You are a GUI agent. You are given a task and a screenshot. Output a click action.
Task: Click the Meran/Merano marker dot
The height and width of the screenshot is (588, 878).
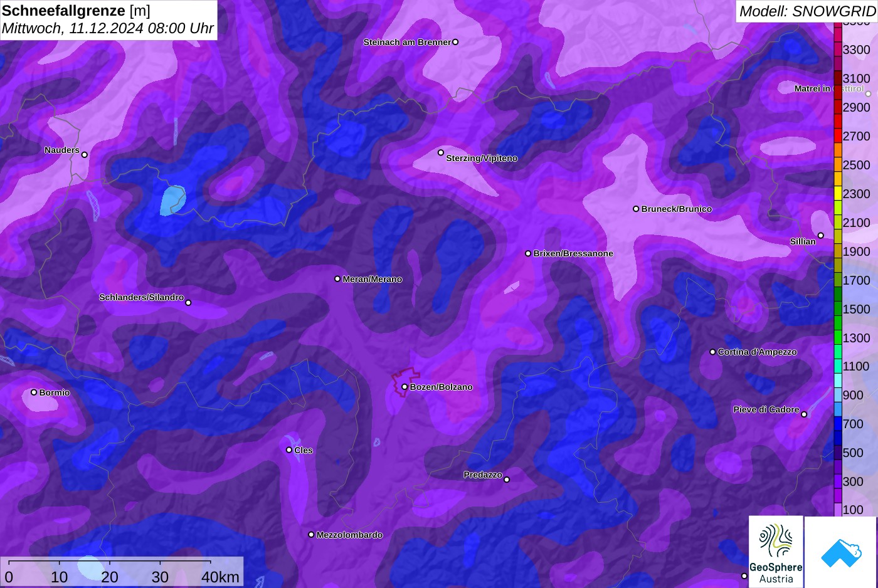point(337,279)
